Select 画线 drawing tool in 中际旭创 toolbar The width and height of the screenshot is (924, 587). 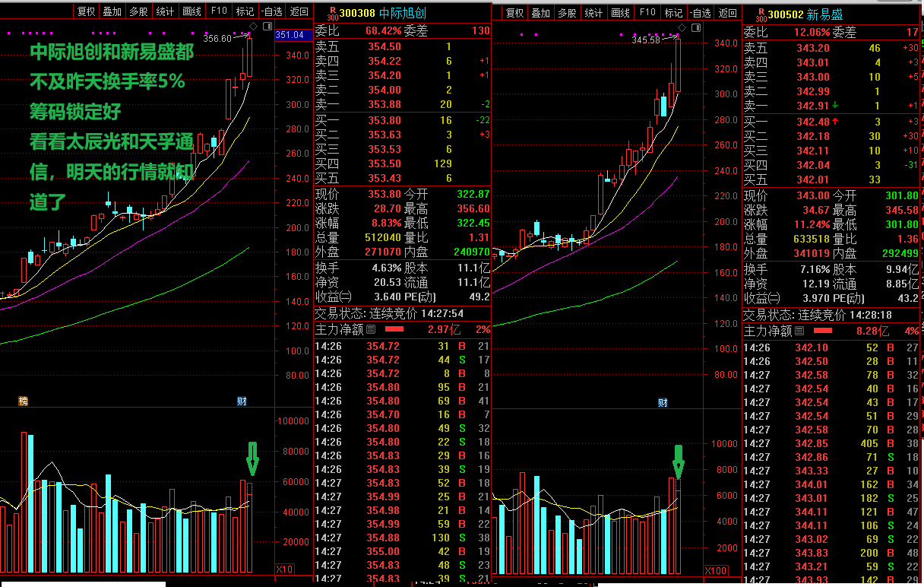pyautogui.click(x=191, y=11)
